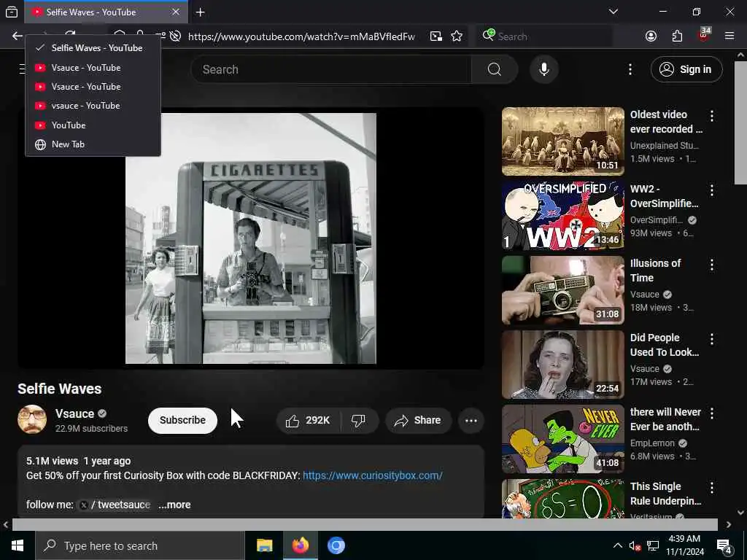Click the Sign in button
Viewport: 747px width, 560px height.
tap(686, 69)
